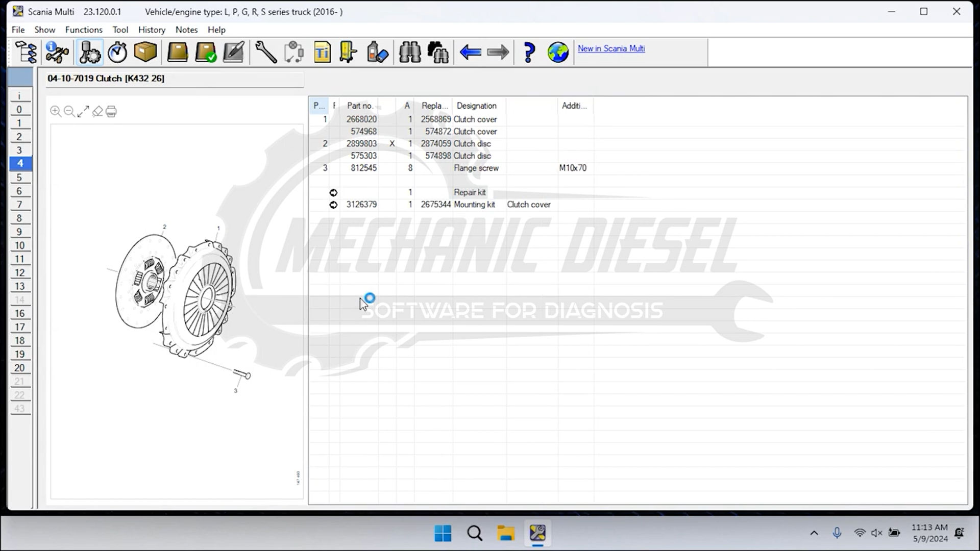Click the arrow icon beside Repair kit

pyautogui.click(x=333, y=192)
